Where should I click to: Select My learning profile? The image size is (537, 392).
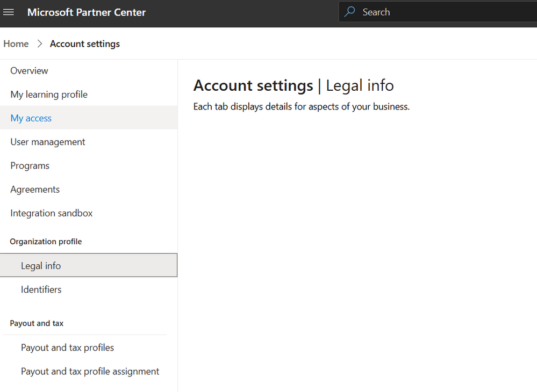tap(49, 95)
